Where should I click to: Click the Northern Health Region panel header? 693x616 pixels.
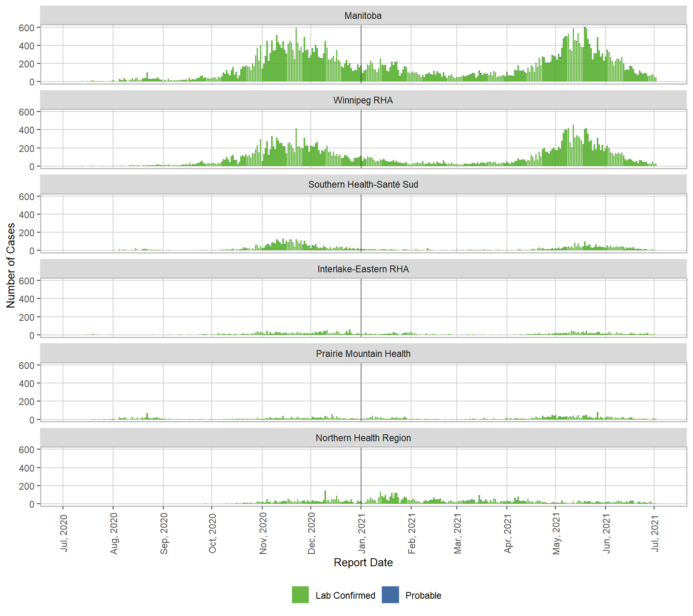pyautogui.click(x=363, y=438)
